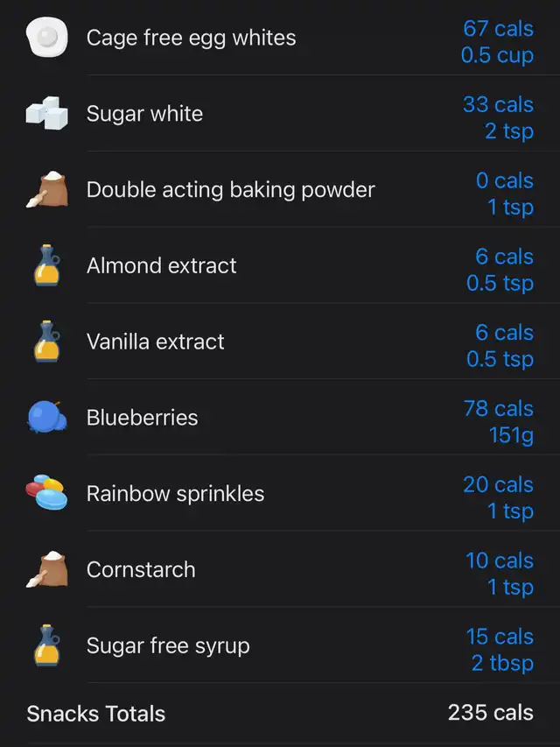Tap the 33 cals value for Sugar white

coord(499,104)
